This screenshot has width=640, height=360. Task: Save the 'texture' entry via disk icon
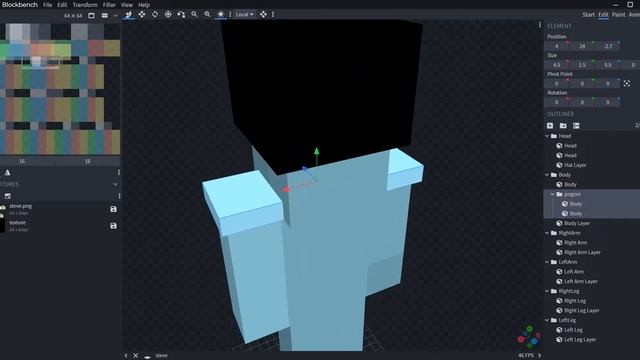[x=113, y=226]
